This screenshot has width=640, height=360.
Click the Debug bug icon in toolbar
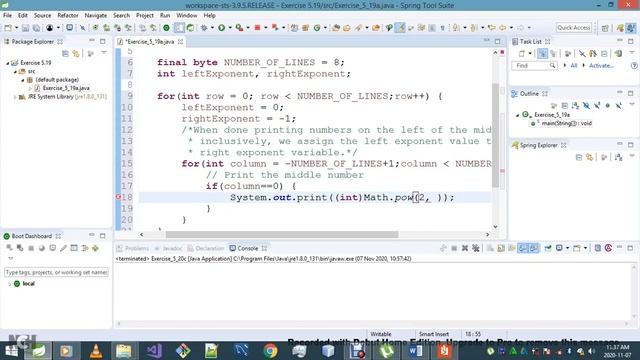(204, 28)
